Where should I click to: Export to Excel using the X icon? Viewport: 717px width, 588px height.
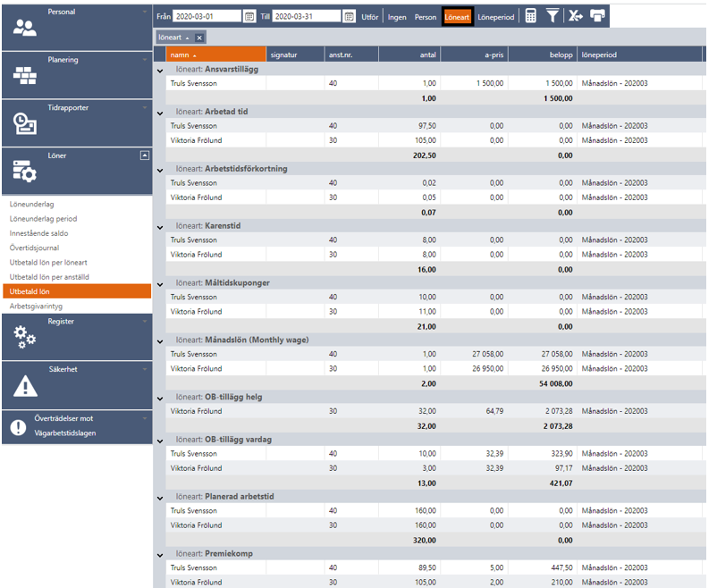[x=575, y=16]
